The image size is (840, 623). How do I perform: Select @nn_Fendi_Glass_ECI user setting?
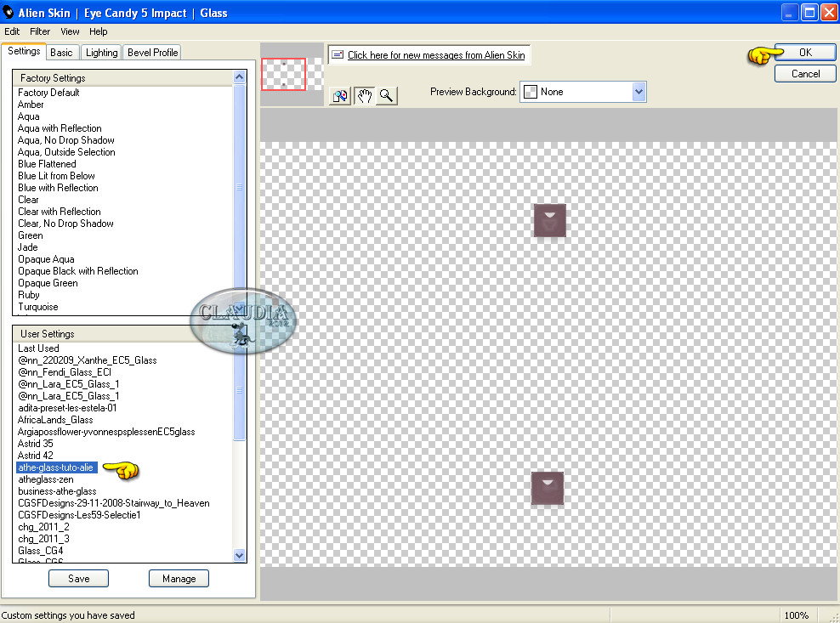pyautogui.click(x=65, y=372)
